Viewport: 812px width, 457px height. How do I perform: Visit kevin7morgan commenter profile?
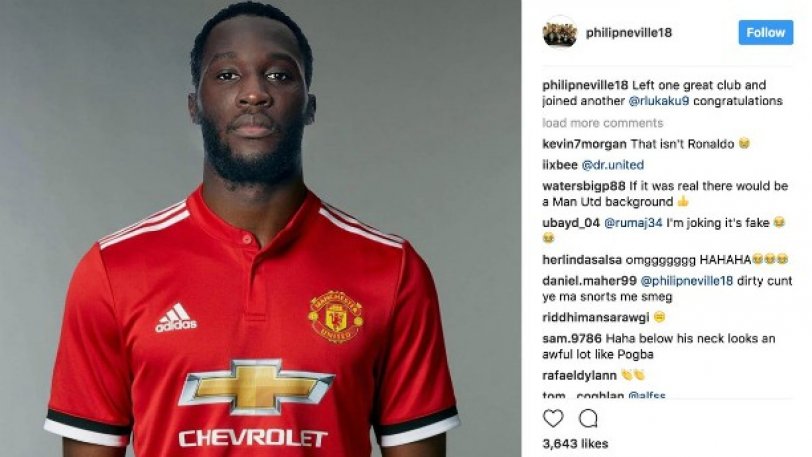584,144
